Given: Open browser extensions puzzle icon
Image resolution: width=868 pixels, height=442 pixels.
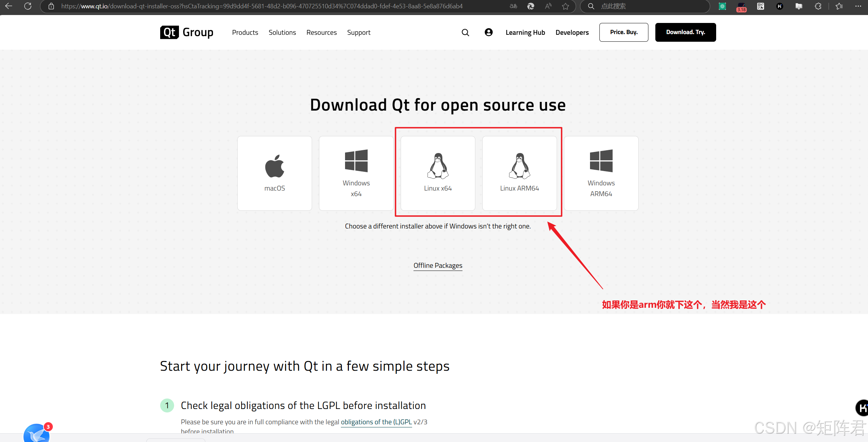Looking at the screenshot, I should click(818, 6).
